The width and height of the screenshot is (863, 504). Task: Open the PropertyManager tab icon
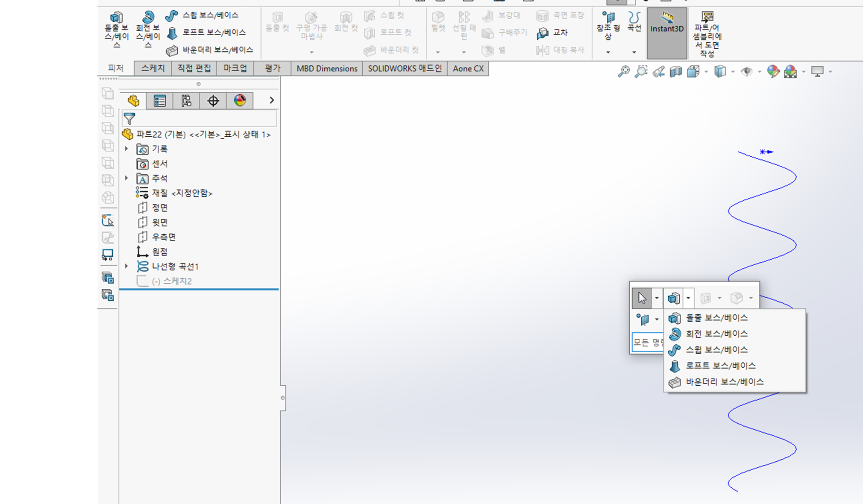coord(160,101)
